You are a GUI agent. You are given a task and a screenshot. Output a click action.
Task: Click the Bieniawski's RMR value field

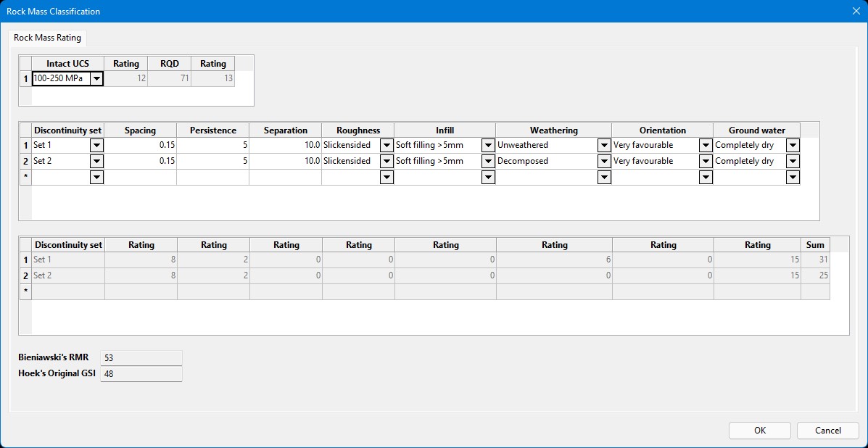click(x=141, y=357)
